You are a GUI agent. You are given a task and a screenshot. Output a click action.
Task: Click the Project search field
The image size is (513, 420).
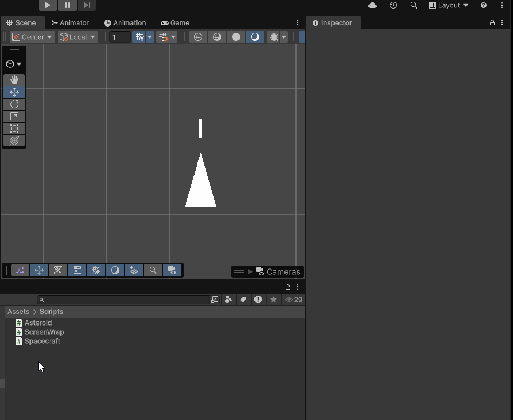click(x=123, y=300)
